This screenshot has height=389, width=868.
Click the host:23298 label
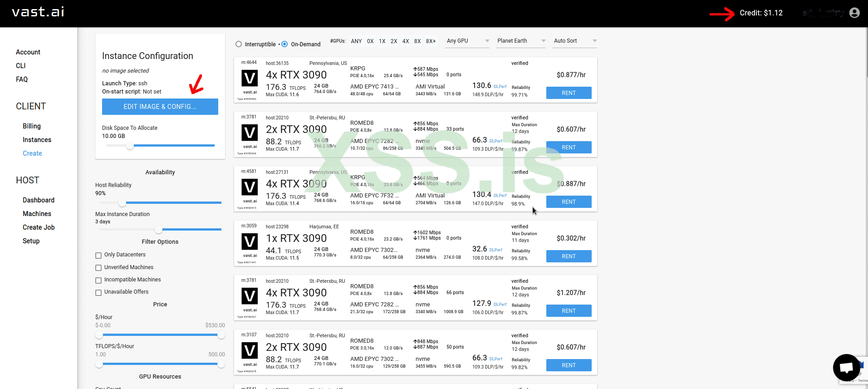click(277, 227)
